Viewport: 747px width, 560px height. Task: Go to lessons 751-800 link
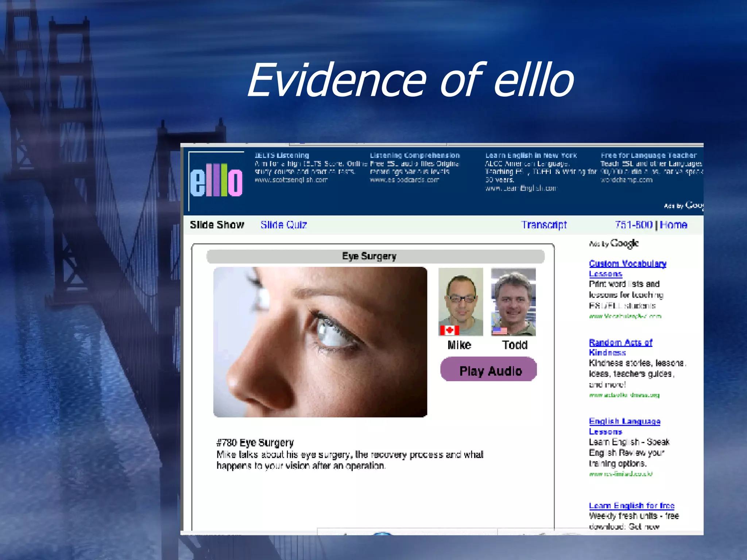(634, 225)
